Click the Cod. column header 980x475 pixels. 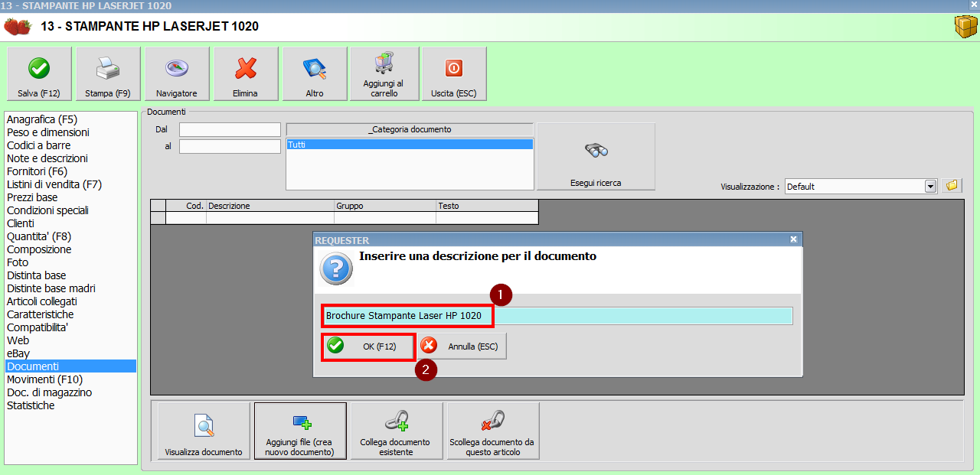coord(186,206)
